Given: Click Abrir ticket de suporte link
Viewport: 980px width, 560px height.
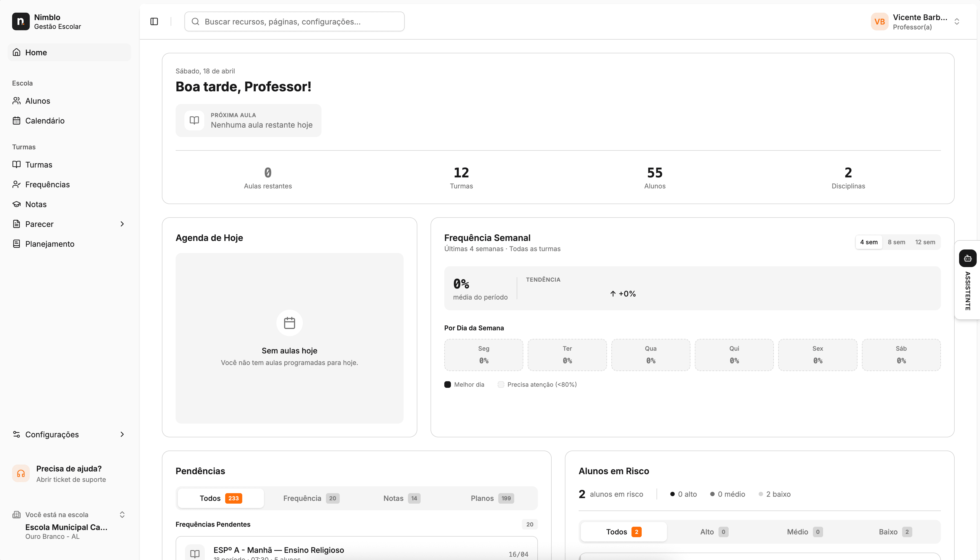Looking at the screenshot, I should 71,480.
